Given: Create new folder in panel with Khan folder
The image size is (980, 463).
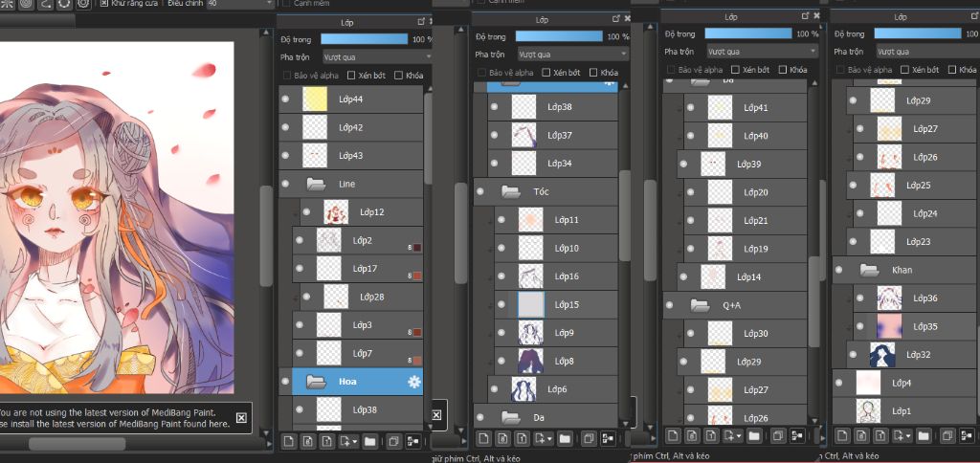Looking at the screenshot, I should point(924,435).
